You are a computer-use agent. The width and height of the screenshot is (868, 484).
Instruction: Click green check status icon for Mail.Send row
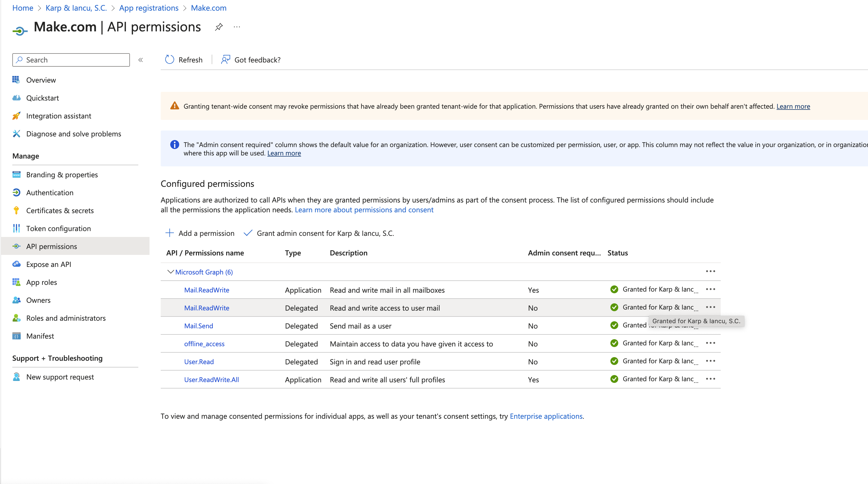(614, 325)
